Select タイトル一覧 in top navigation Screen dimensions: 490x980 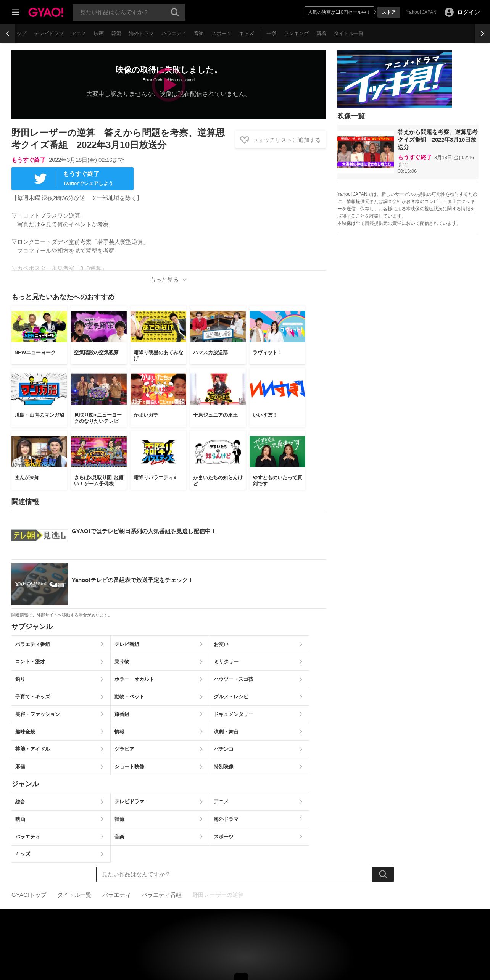(x=348, y=34)
